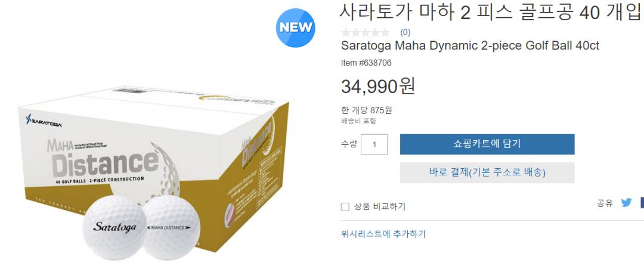Click the Saratoga logo on the box

[x=44, y=120]
